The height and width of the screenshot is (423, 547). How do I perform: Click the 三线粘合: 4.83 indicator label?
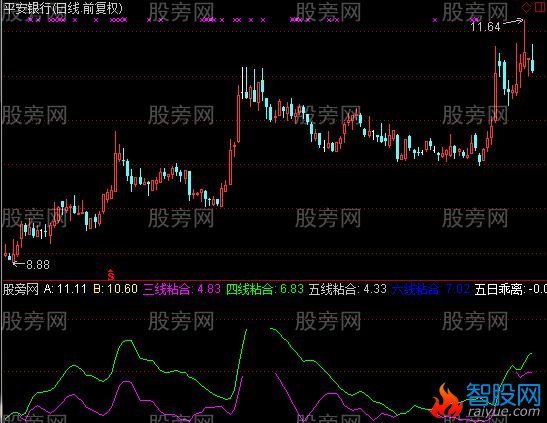point(182,289)
